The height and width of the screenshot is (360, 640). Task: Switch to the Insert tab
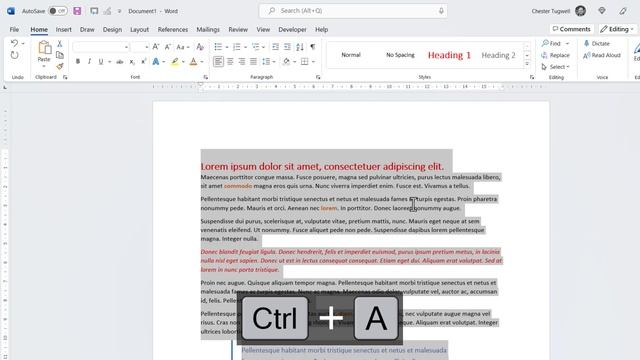click(64, 29)
